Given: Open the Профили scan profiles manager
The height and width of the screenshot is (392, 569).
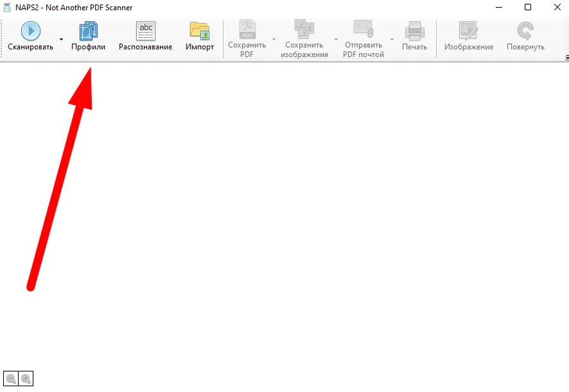Looking at the screenshot, I should (x=88, y=38).
